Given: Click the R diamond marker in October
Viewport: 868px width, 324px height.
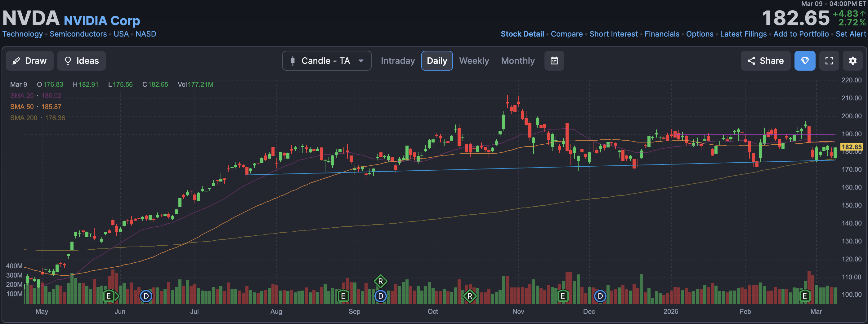Looking at the screenshot, I should click(x=470, y=296).
